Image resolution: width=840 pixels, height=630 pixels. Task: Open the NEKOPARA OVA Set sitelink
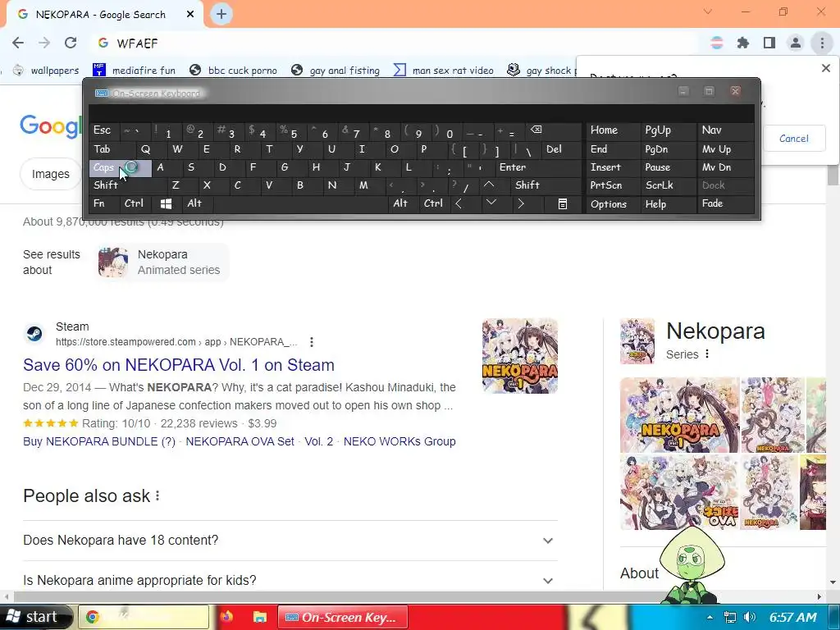pos(240,441)
